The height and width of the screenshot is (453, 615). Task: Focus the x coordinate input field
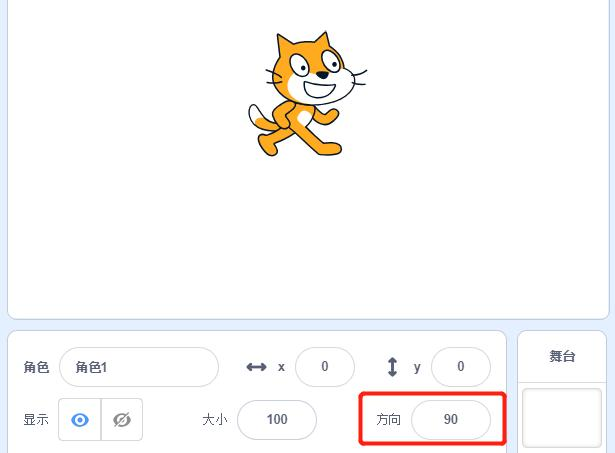pyautogui.click(x=325, y=367)
